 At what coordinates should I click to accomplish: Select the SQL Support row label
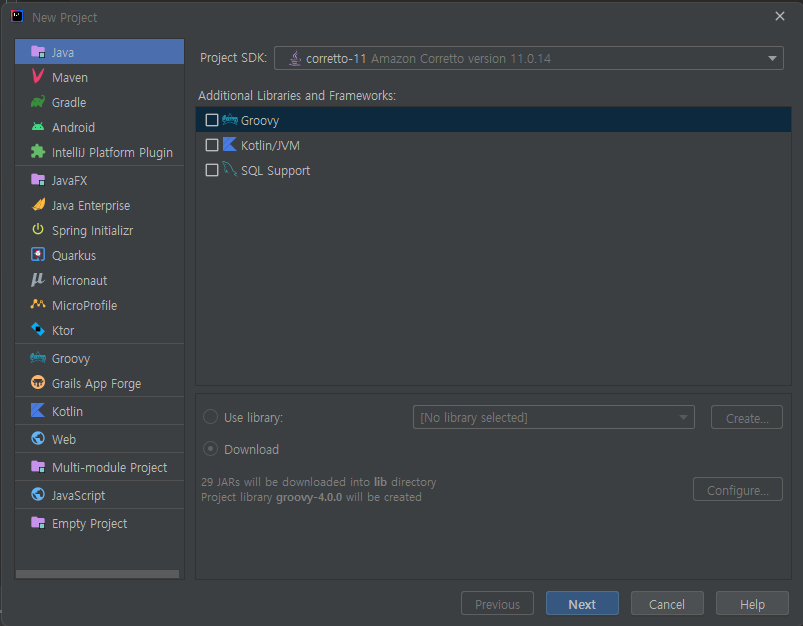click(x=275, y=171)
